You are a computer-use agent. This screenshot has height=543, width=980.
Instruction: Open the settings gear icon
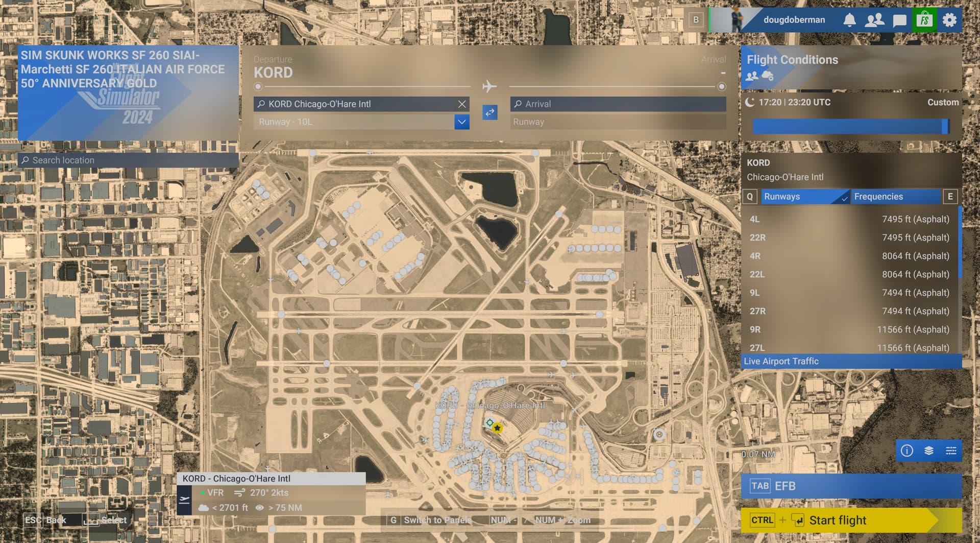point(950,19)
